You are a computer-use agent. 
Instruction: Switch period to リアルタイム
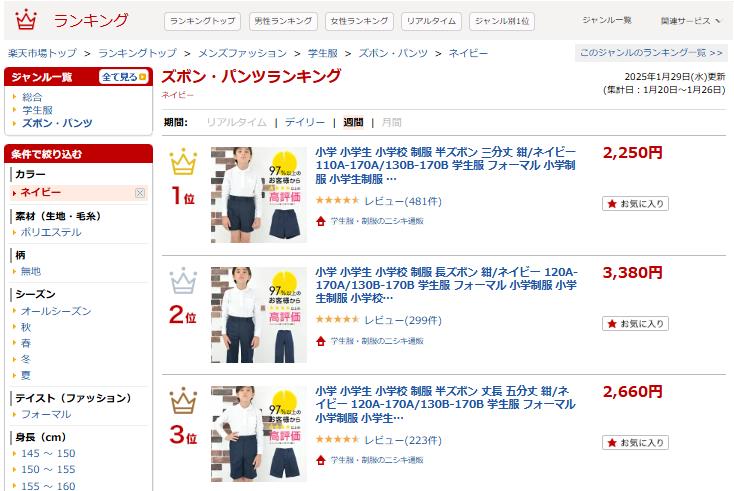point(236,122)
